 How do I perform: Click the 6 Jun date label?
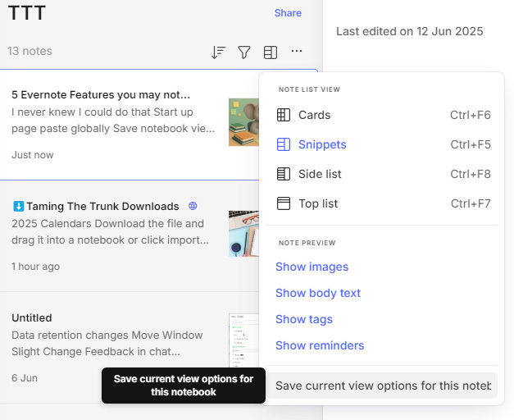point(25,378)
